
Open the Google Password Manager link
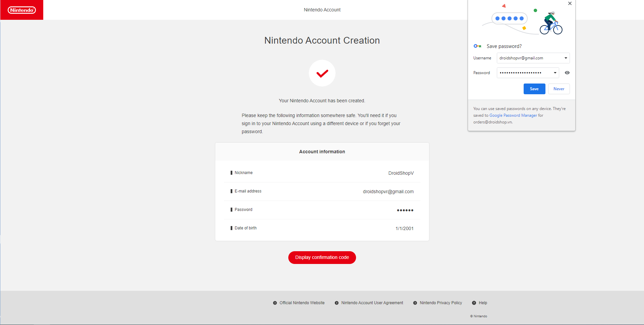513,115
